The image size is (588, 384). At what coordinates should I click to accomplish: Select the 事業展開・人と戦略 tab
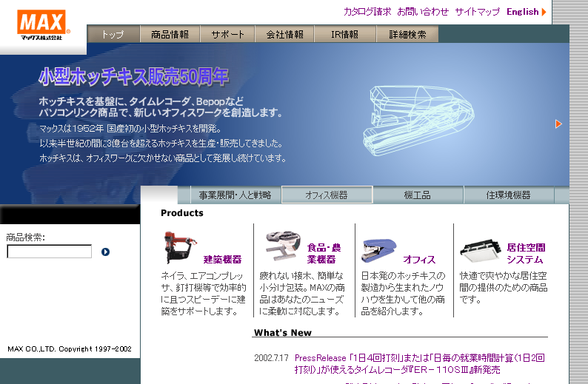click(235, 195)
